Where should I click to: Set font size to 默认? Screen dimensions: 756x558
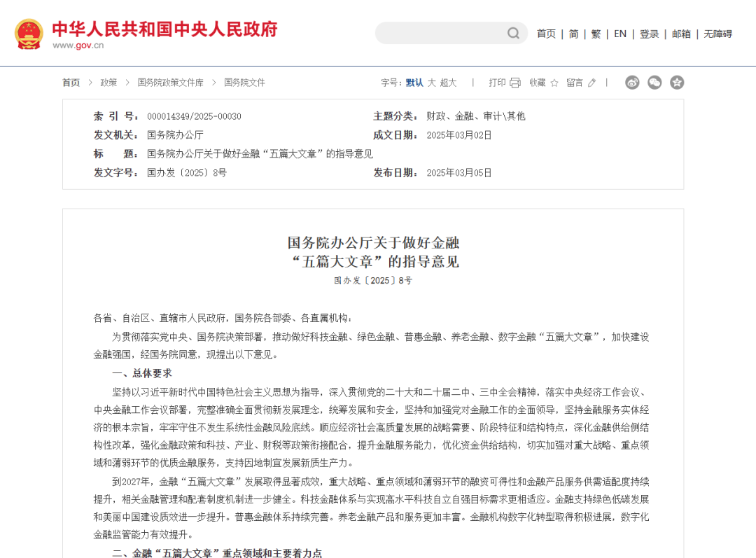[x=414, y=83]
